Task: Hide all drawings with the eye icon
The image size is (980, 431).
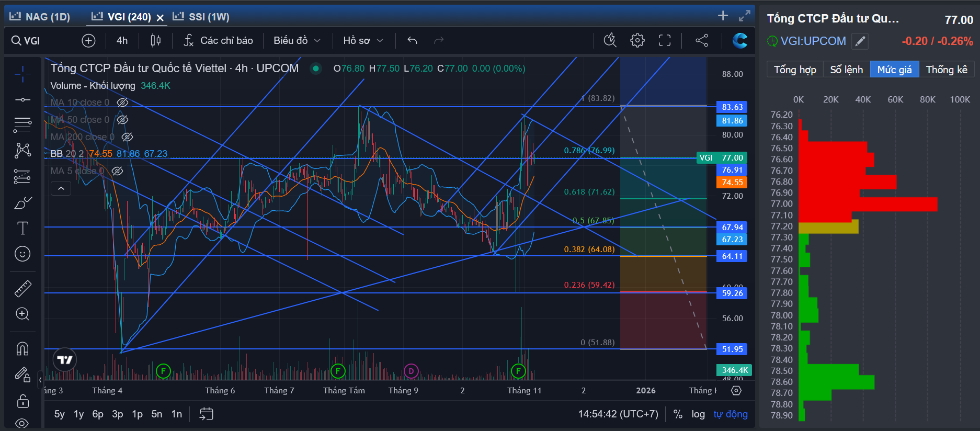Action: 22,423
